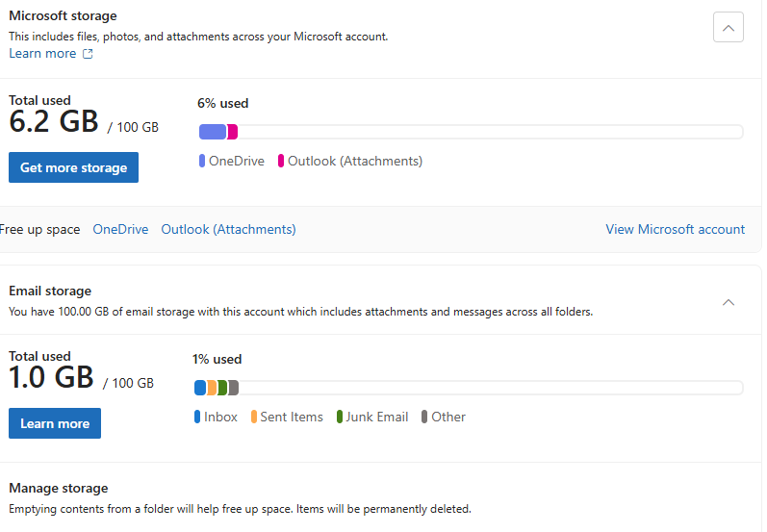
Task: Click the 6.2 GB total used value
Action: click(x=54, y=121)
